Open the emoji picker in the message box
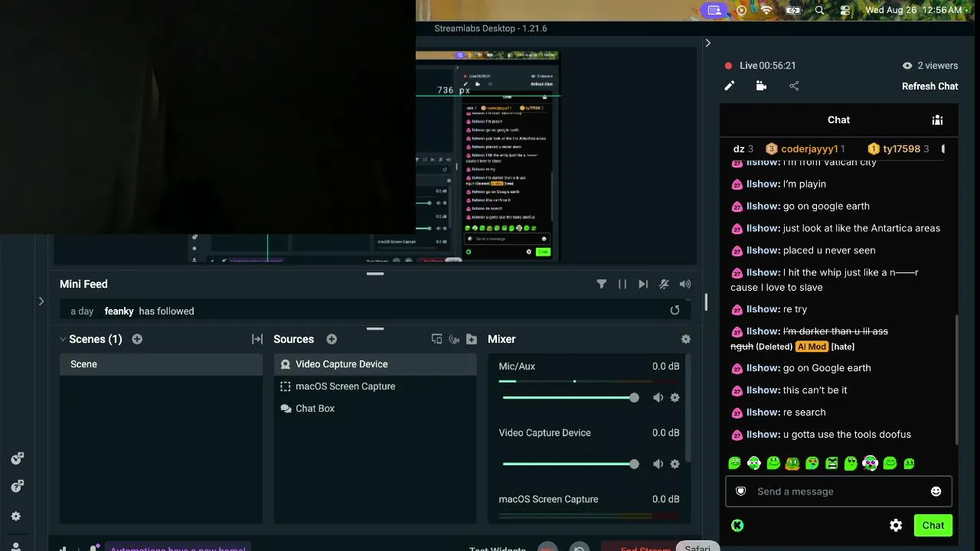The width and height of the screenshot is (980, 551). (936, 491)
